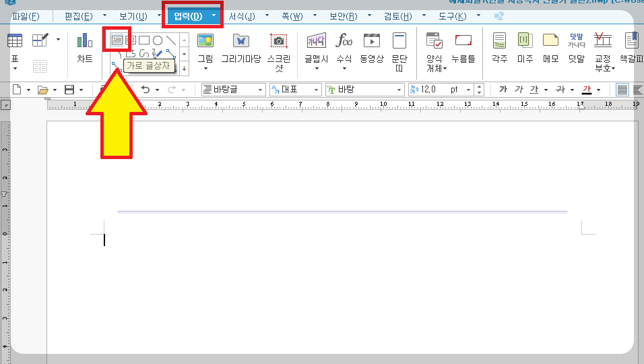The height and width of the screenshot is (364, 644).
Task: Add a footnote with 각주
Action: click(499, 48)
